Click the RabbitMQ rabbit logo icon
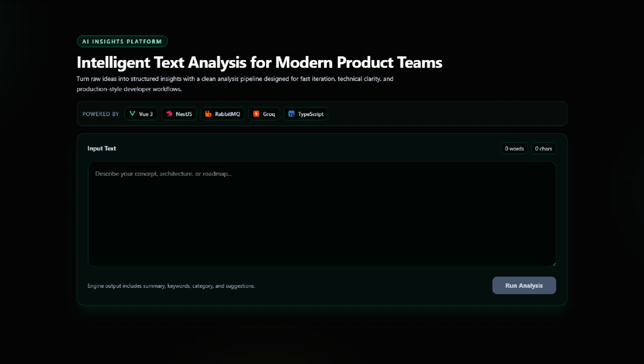This screenshot has width=644, height=364. pos(208,114)
